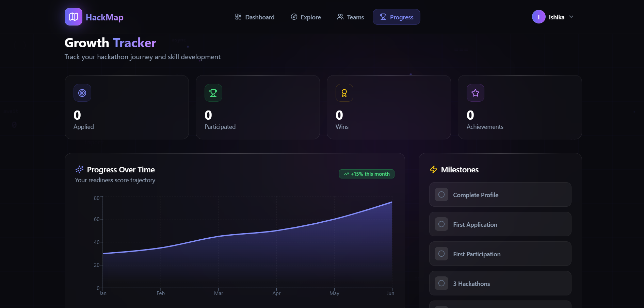The width and height of the screenshot is (644, 308).
Task: Click the 40 value on the y-axis
Action: point(97,242)
